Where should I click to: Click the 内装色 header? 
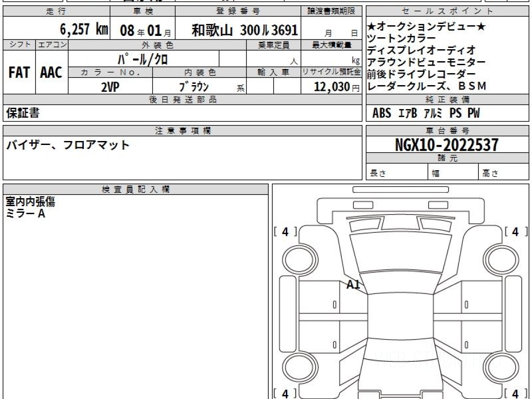pyautogui.click(x=199, y=72)
